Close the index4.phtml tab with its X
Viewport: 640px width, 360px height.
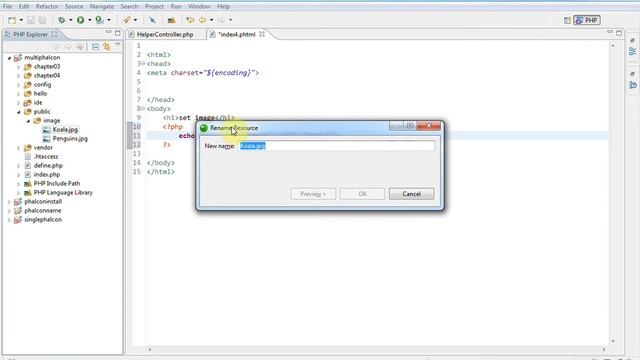click(262, 34)
